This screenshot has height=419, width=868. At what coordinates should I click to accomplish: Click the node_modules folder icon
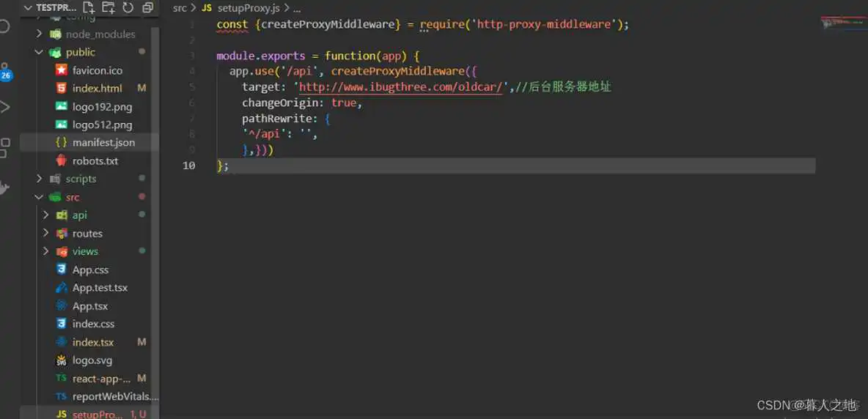click(x=55, y=34)
